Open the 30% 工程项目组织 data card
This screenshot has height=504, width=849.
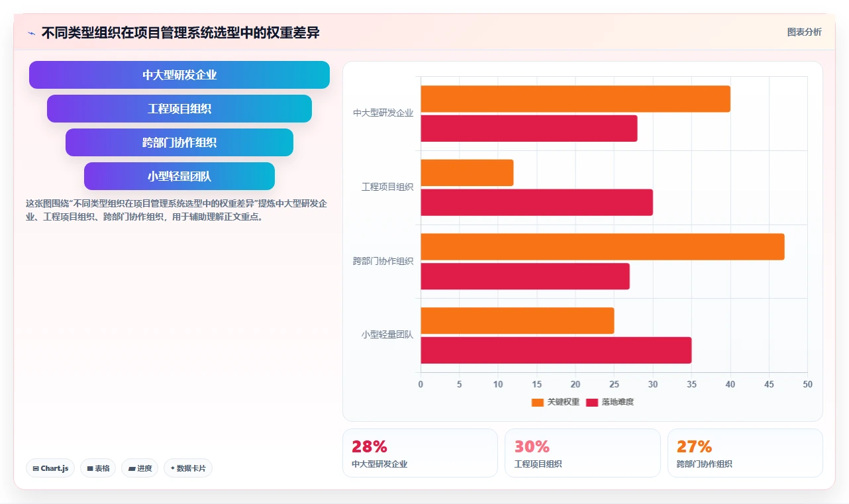583,453
